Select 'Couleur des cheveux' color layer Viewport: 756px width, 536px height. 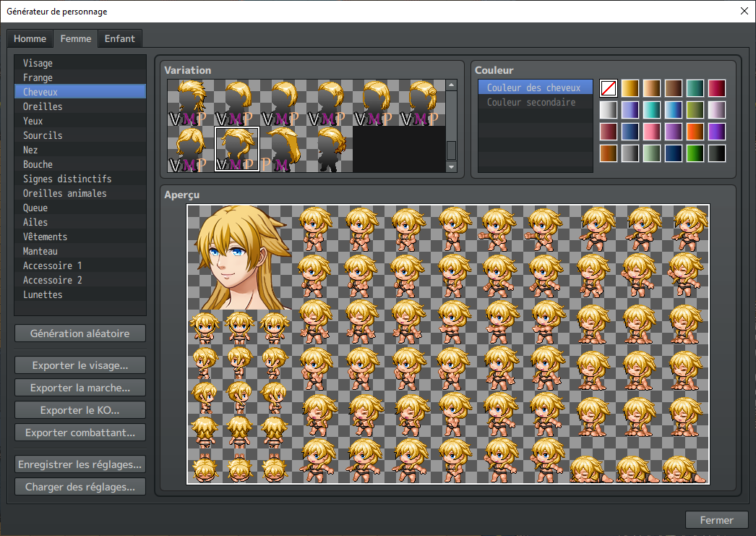(535, 88)
